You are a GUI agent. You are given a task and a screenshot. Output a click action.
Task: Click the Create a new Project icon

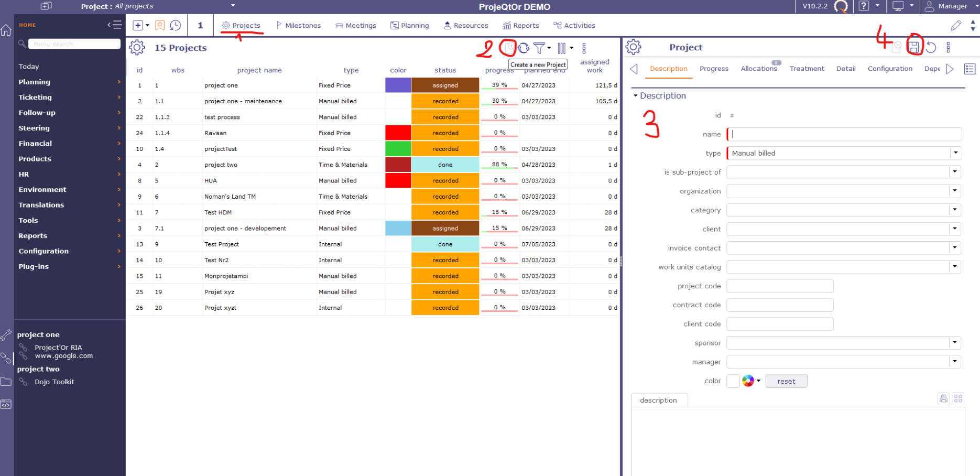click(x=509, y=48)
